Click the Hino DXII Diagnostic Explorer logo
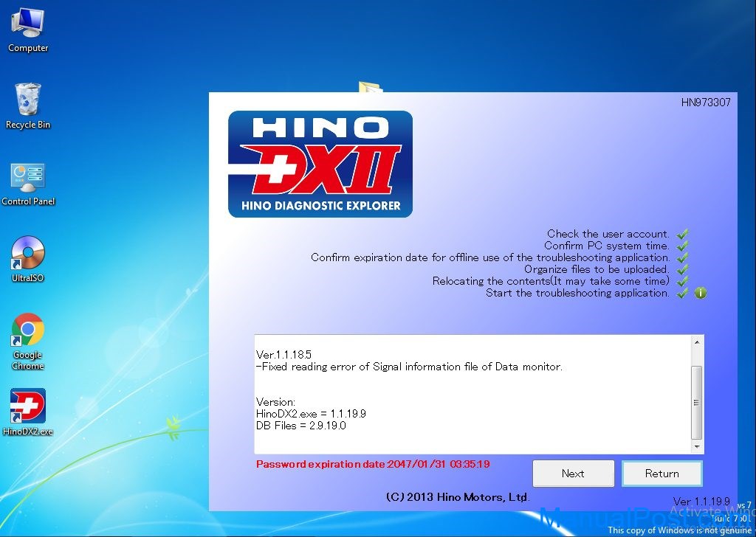 click(x=320, y=164)
